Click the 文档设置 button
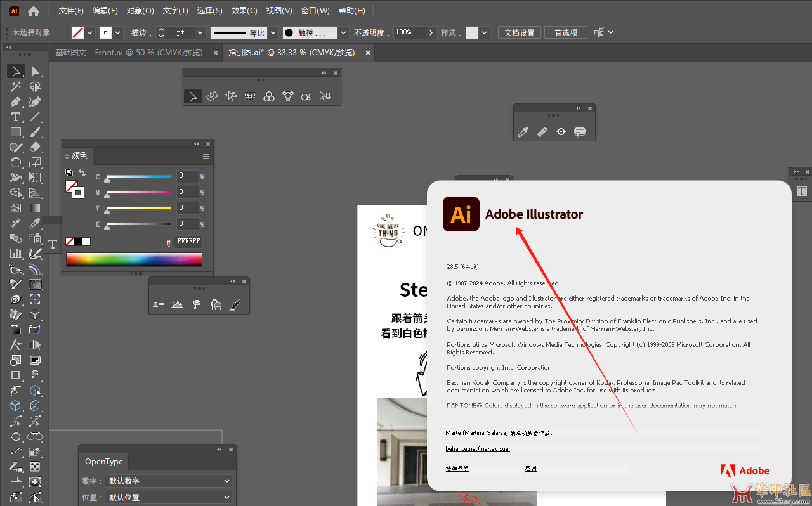This screenshot has width=812, height=506. click(520, 32)
